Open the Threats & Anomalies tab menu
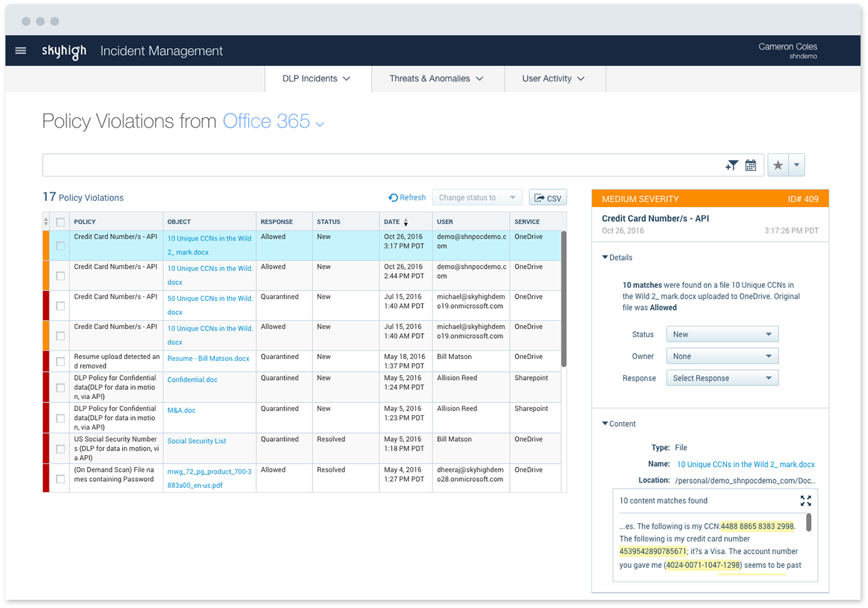 [437, 79]
